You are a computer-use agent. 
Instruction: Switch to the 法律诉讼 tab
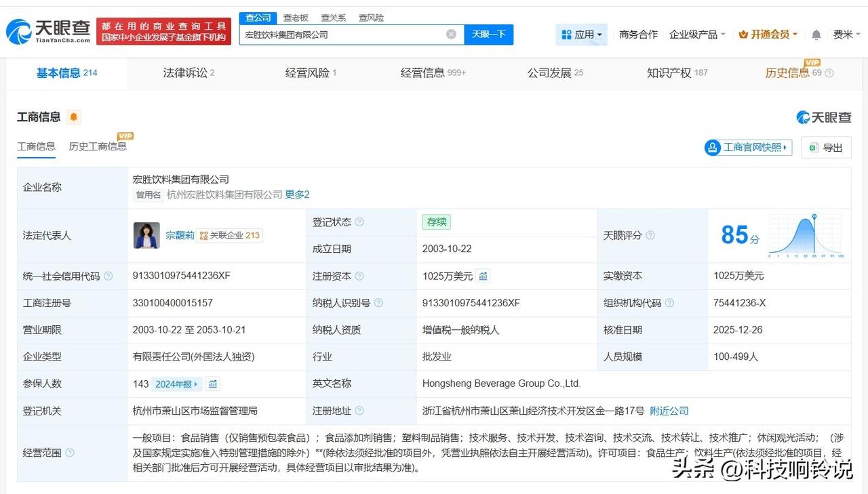click(189, 73)
